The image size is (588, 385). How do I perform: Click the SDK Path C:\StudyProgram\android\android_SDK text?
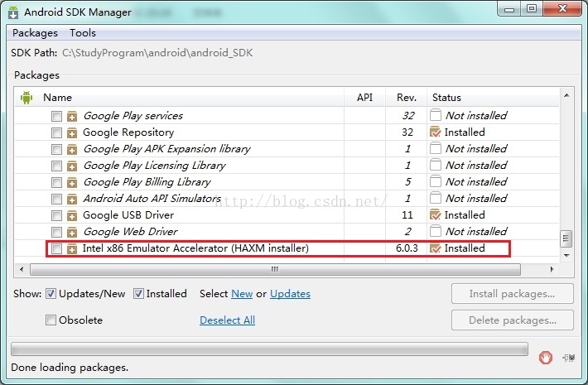coord(157,53)
